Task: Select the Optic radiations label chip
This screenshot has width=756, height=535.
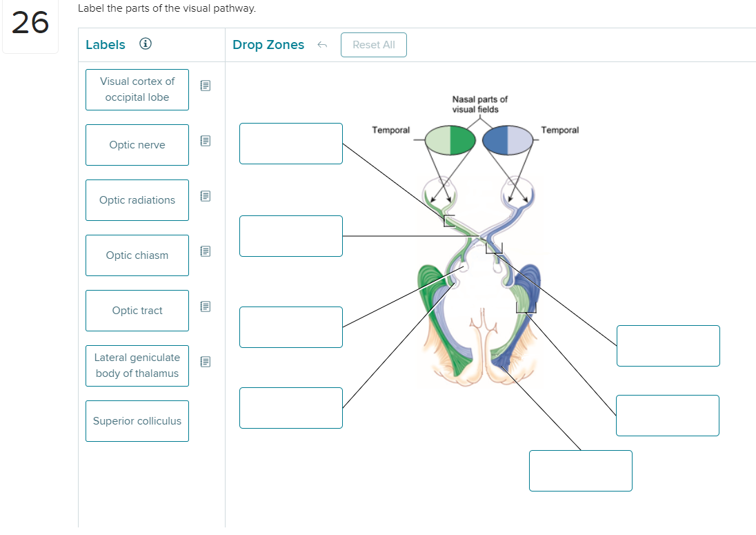Action: point(137,200)
